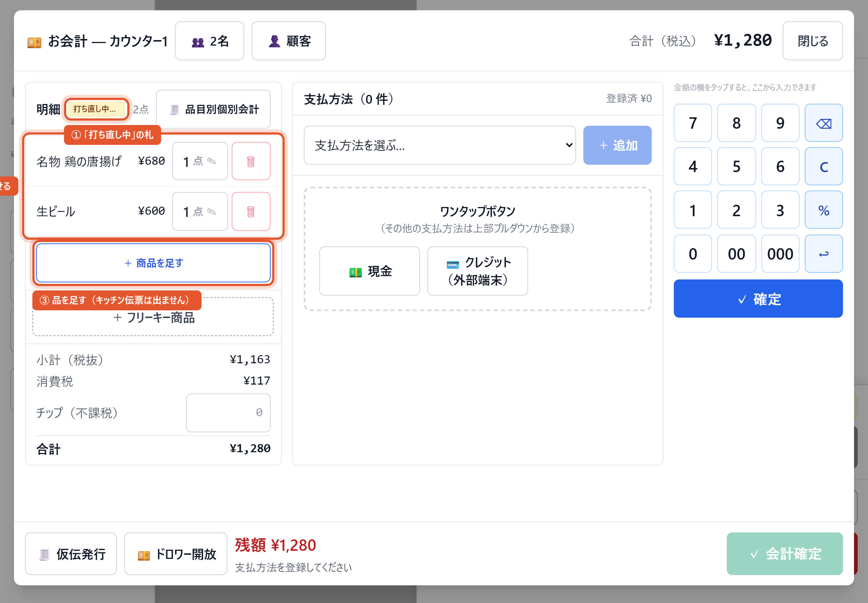This screenshot has height=603, width=868.
Task: Open 品目別個別会計 split billing
Action: (x=213, y=109)
